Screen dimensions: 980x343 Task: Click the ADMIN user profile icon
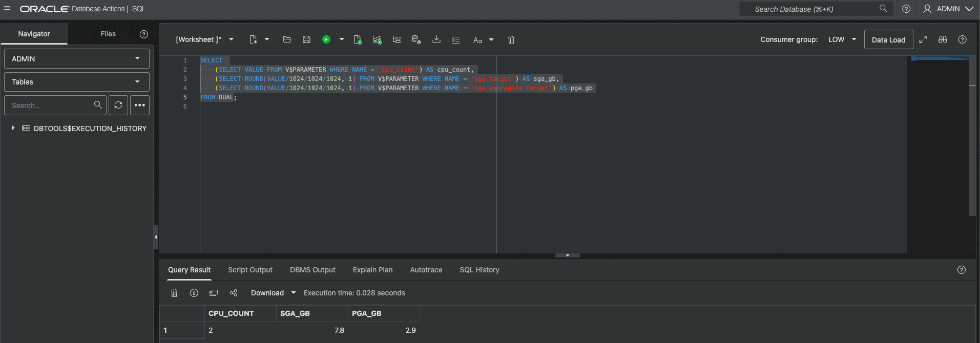pos(927,9)
